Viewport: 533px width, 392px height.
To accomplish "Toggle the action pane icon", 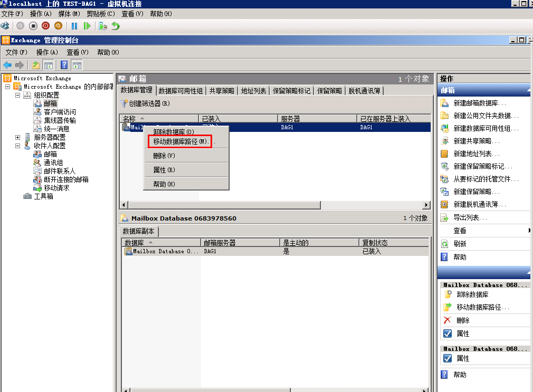I will coord(77,65).
